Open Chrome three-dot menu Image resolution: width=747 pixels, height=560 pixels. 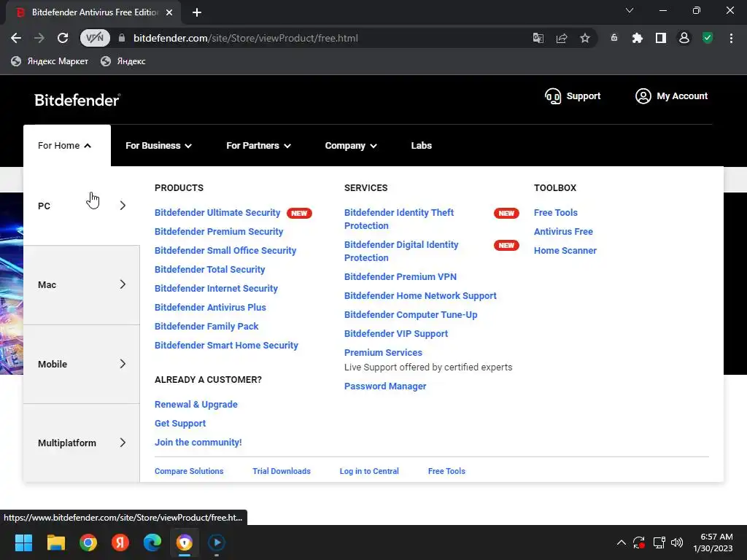[x=731, y=38]
